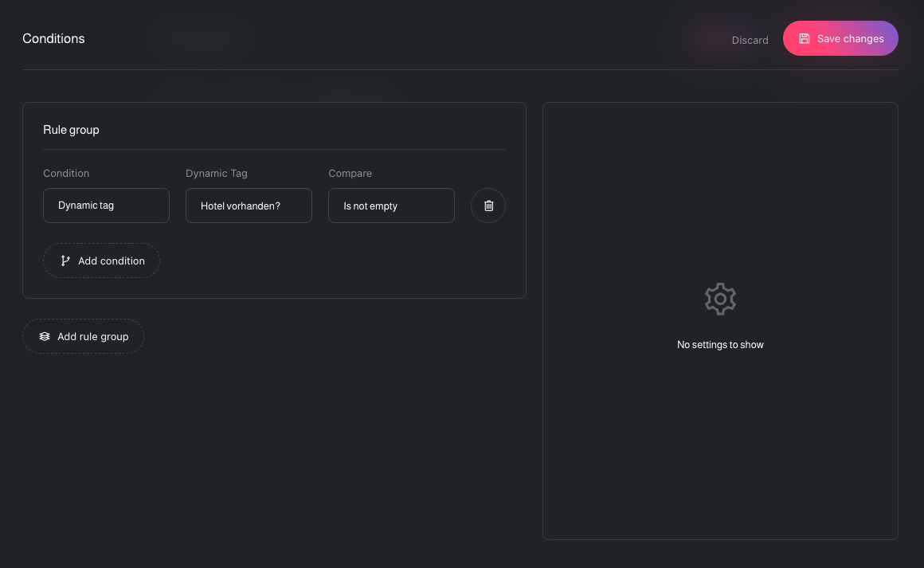
Task: Click Save changes to store the conditions
Action: point(840,37)
